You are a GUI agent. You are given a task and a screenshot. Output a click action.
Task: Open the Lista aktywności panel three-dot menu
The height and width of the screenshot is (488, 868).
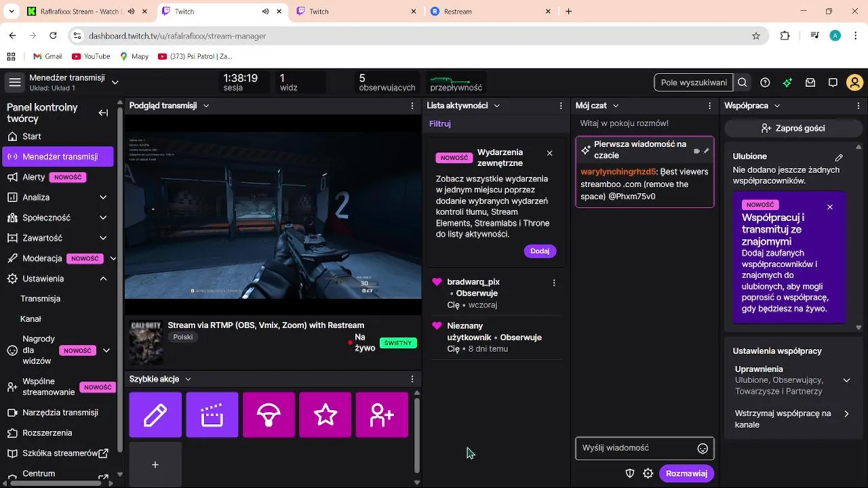click(561, 106)
